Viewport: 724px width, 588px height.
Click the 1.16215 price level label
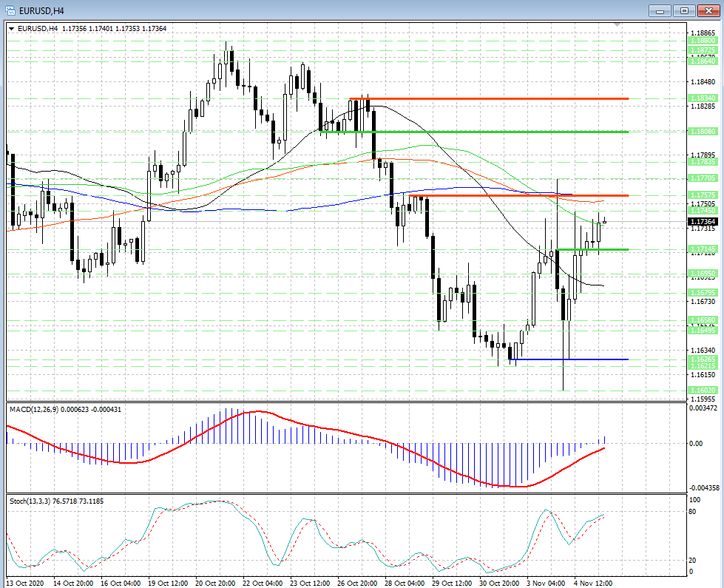coord(703,366)
